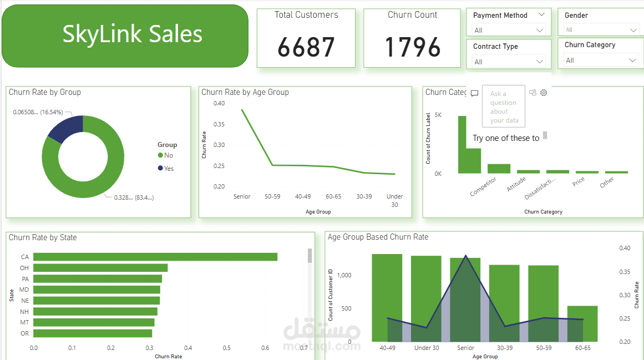Click the 'Other' category axis label

click(607, 182)
